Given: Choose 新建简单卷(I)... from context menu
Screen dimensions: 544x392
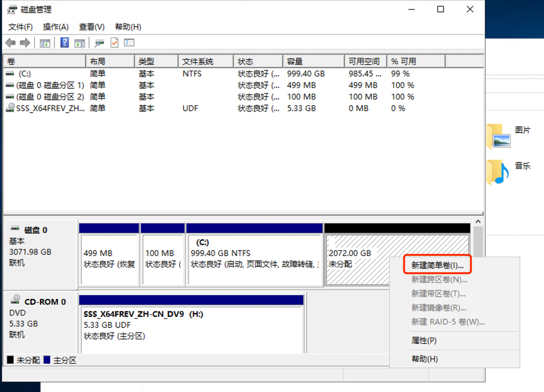Looking at the screenshot, I should 437,265.
